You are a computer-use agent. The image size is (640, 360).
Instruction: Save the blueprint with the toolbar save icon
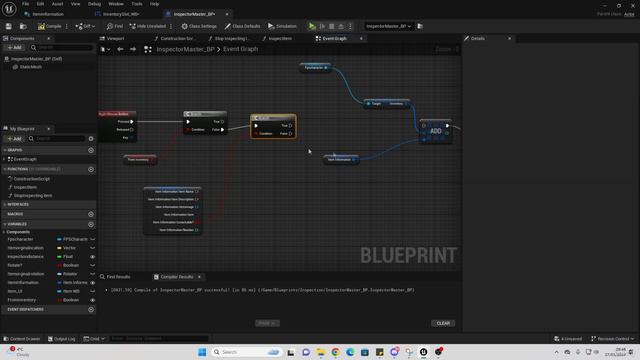tap(9, 26)
